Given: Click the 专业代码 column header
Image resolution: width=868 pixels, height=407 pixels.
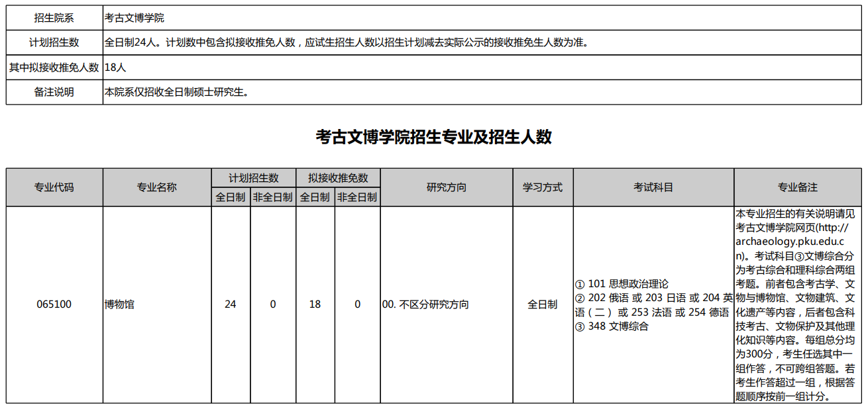Looking at the screenshot, I should coord(54,187).
